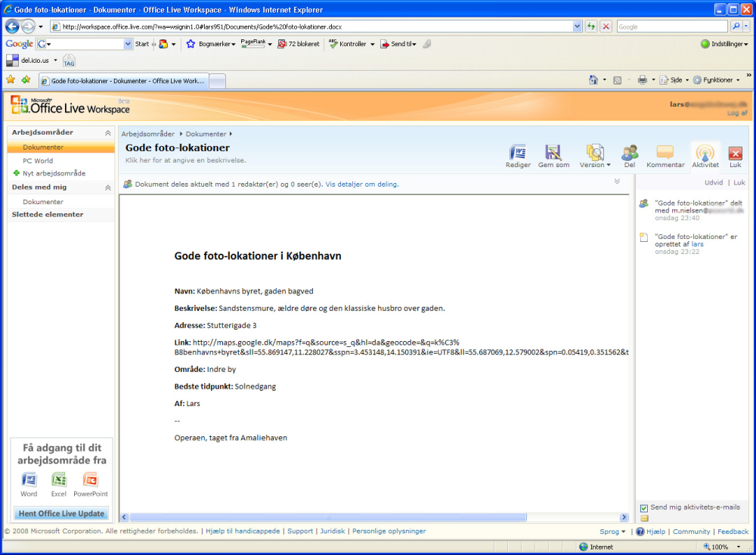The width and height of the screenshot is (756, 555).
Task: Toggle Send mig aktivitets-e-mails checkbox
Action: pyautogui.click(x=644, y=507)
